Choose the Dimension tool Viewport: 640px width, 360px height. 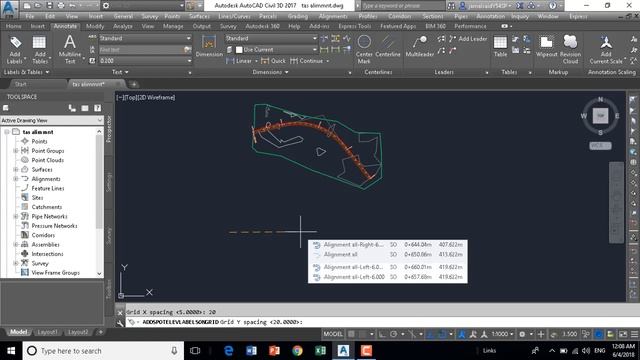pyautogui.click(x=209, y=46)
